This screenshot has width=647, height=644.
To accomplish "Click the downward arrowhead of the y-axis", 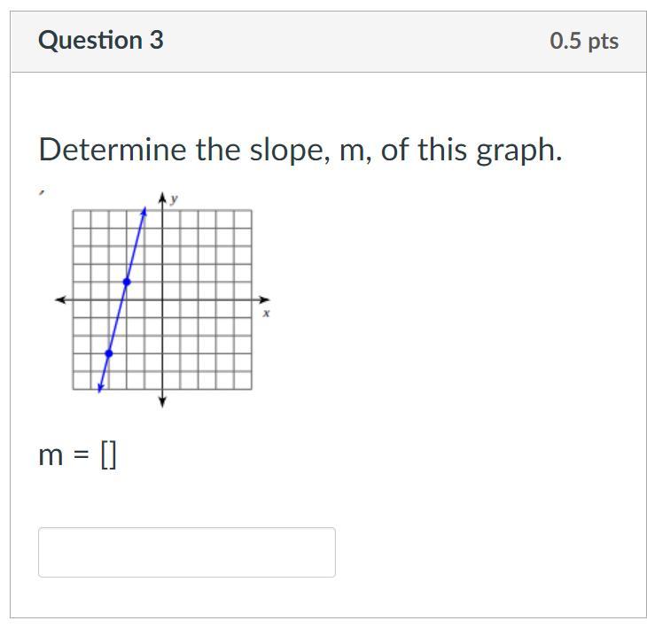I will [x=162, y=403].
